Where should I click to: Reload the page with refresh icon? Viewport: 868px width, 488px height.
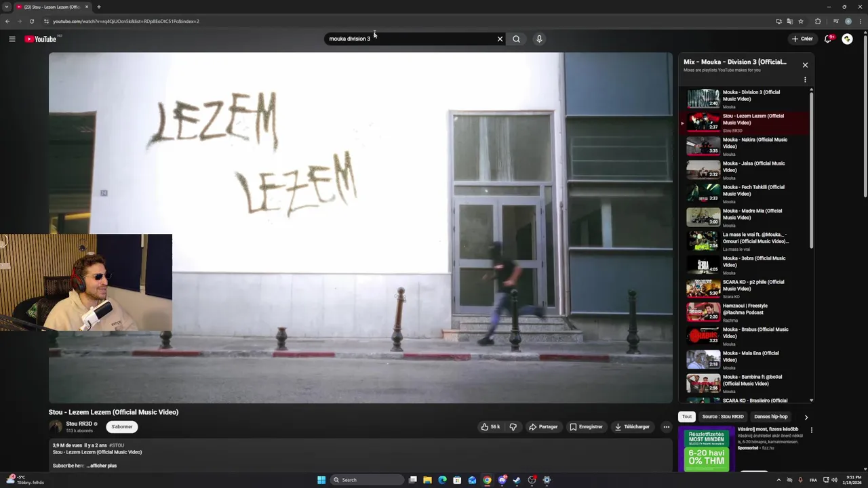[31, 21]
